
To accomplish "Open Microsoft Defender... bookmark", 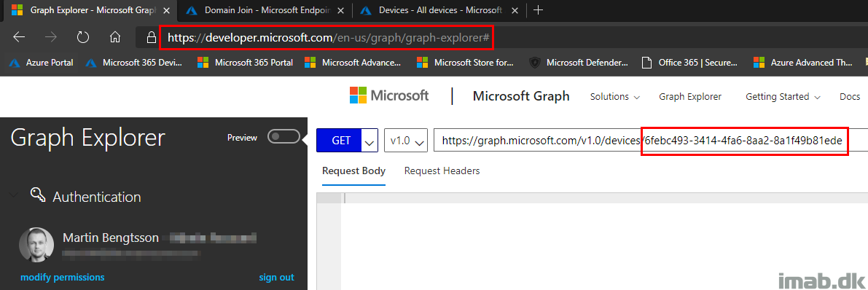I will [x=579, y=63].
